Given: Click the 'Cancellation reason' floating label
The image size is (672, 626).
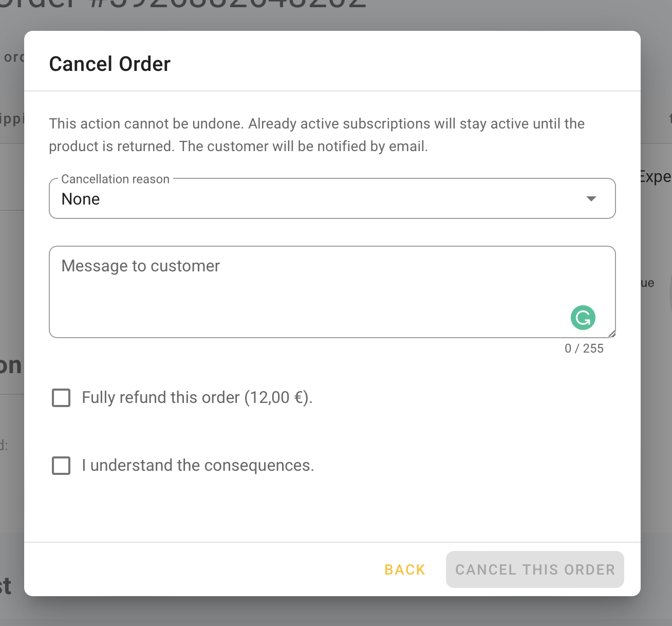Looking at the screenshot, I should pyautogui.click(x=115, y=179).
